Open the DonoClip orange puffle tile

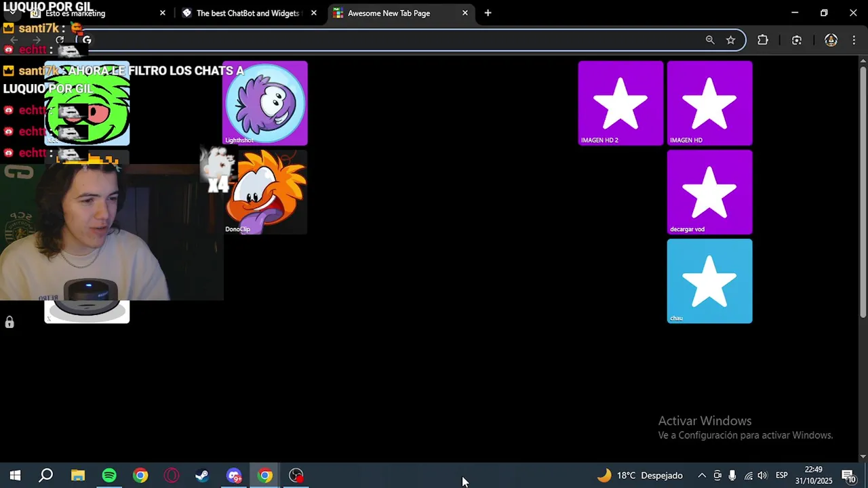click(x=264, y=192)
